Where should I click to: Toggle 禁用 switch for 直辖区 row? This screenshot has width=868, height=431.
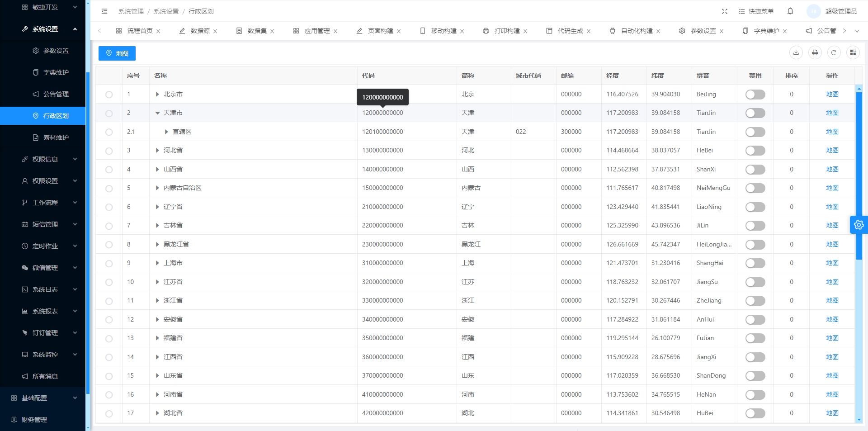[x=755, y=132]
